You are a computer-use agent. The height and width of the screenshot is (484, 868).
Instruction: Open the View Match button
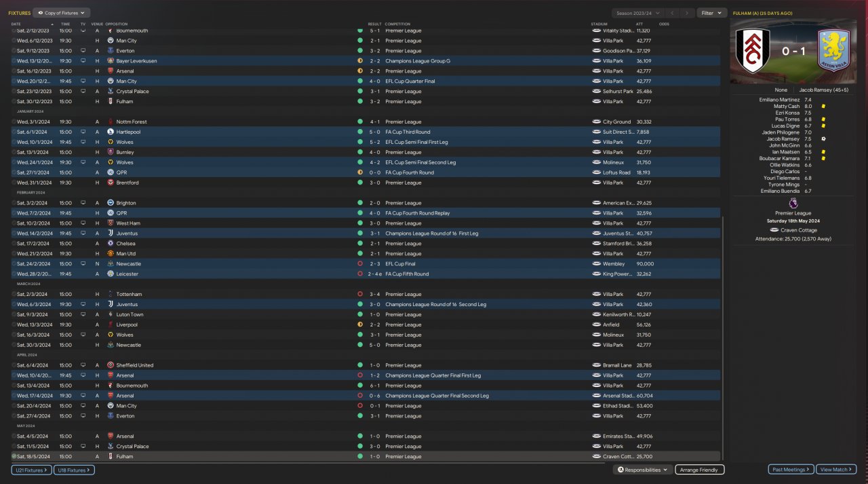837,470
